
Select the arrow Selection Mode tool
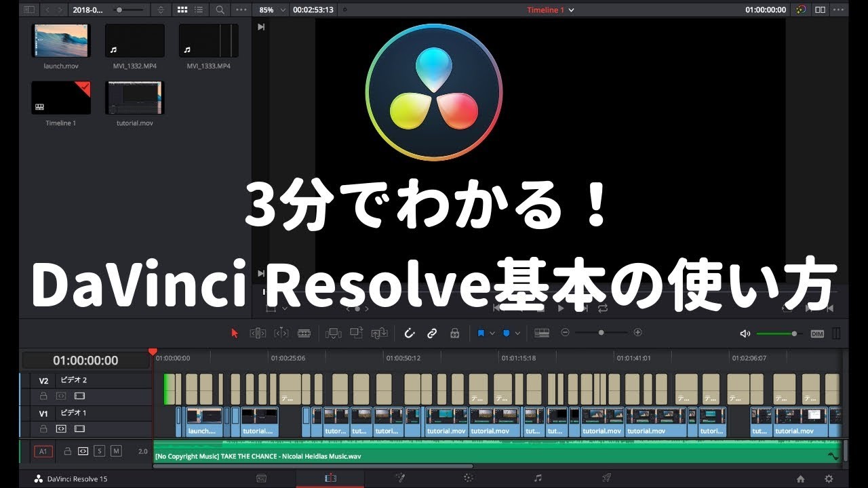coord(235,333)
